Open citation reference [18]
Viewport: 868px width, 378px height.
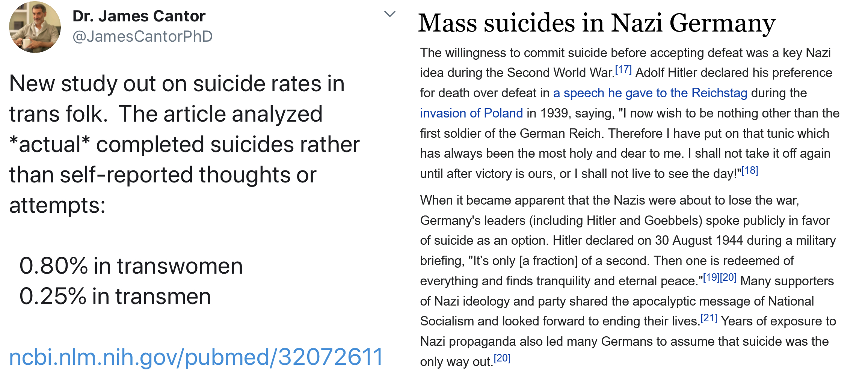[x=750, y=170]
